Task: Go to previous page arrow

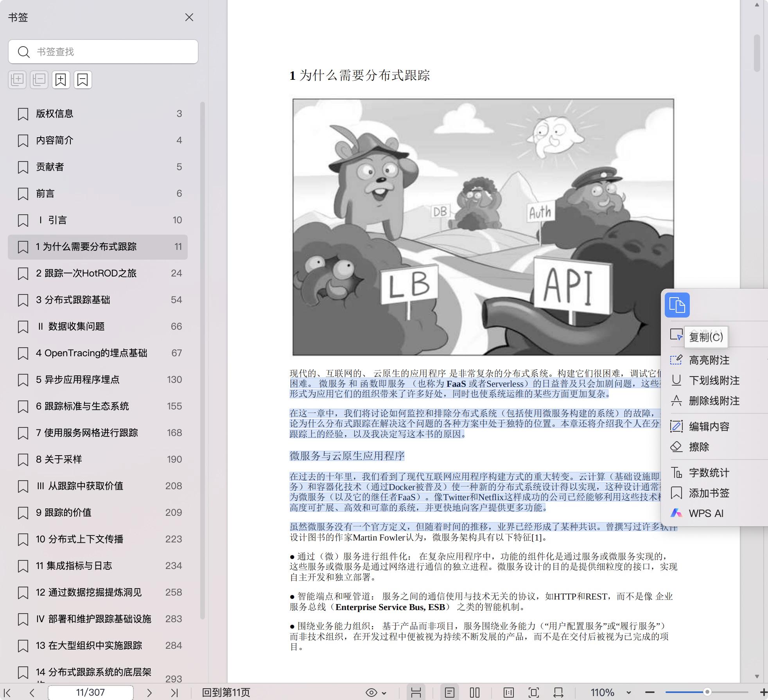Action: coord(32,693)
